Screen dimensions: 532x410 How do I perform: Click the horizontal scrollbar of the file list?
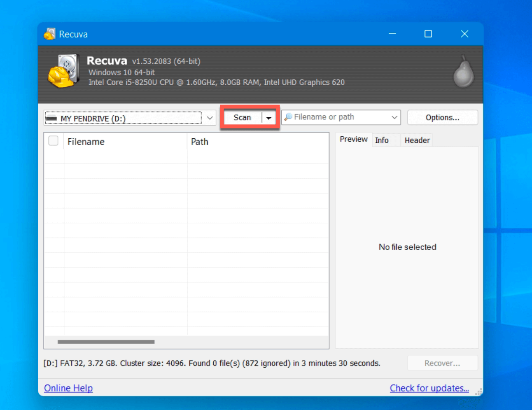(106, 342)
